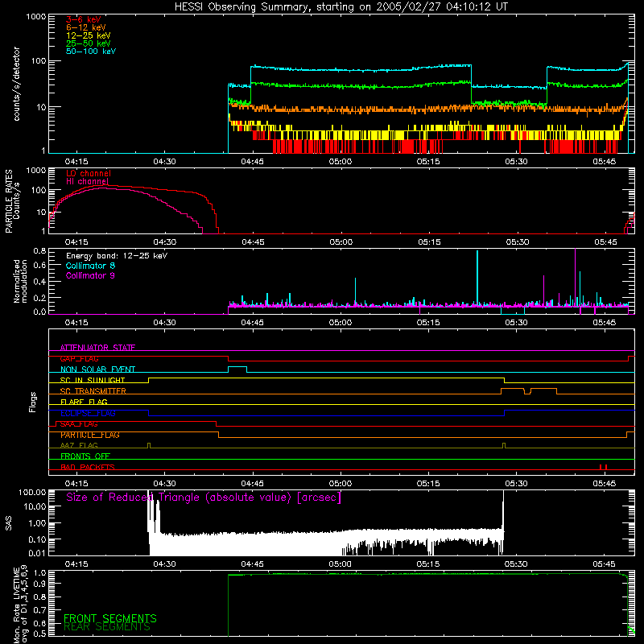The width and height of the screenshot is (644, 644).
Task: Select the orange 6-12 keV legend label
Action: 86,27
